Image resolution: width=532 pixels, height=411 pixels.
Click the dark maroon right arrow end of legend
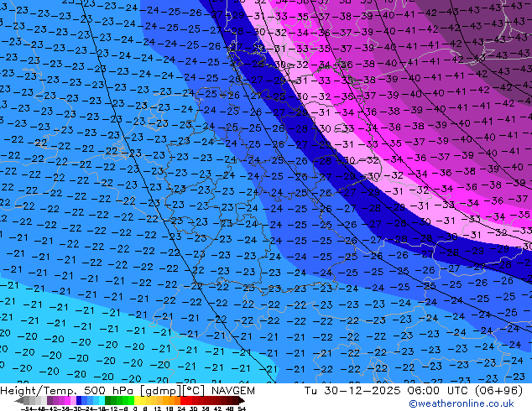click(241, 401)
